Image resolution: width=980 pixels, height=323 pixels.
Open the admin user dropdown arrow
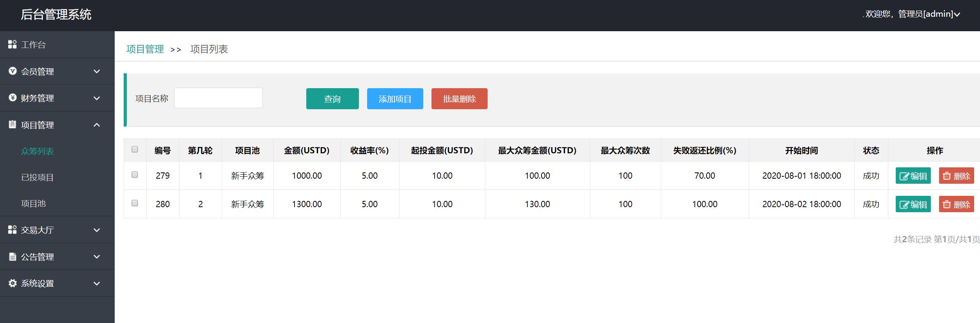tap(957, 15)
